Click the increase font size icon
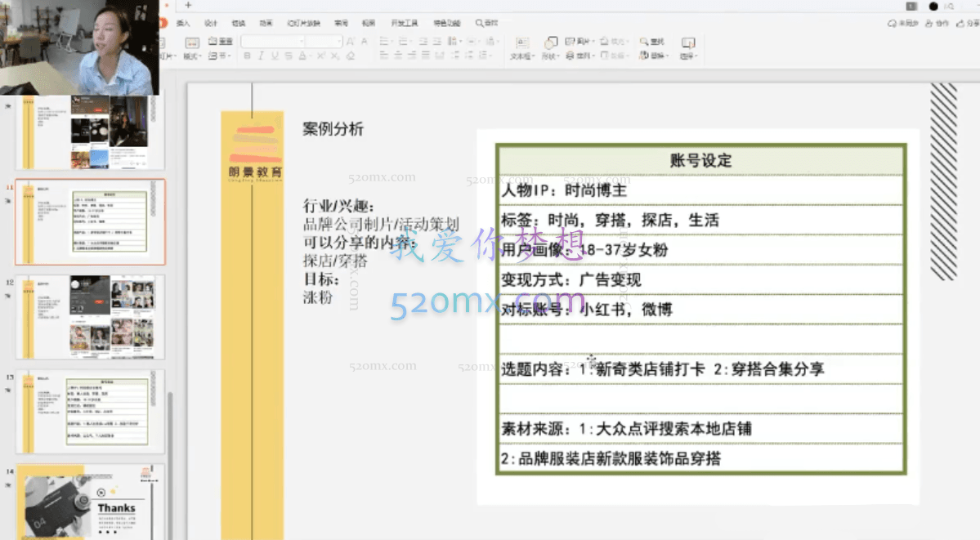This screenshot has height=540, width=980. pyautogui.click(x=350, y=42)
